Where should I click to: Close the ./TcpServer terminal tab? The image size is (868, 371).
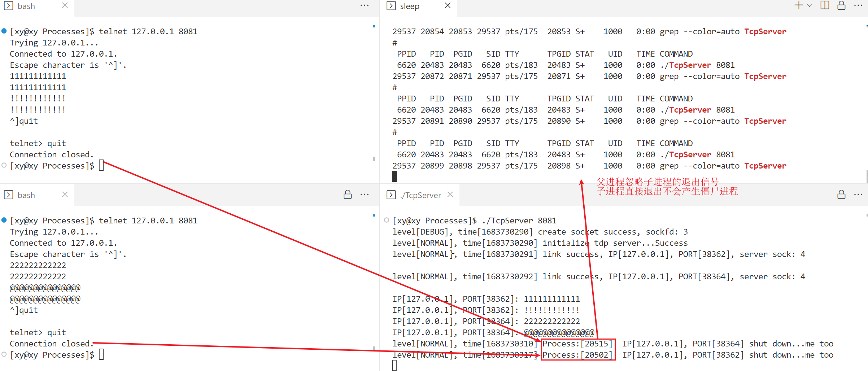(x=450, y=195)
